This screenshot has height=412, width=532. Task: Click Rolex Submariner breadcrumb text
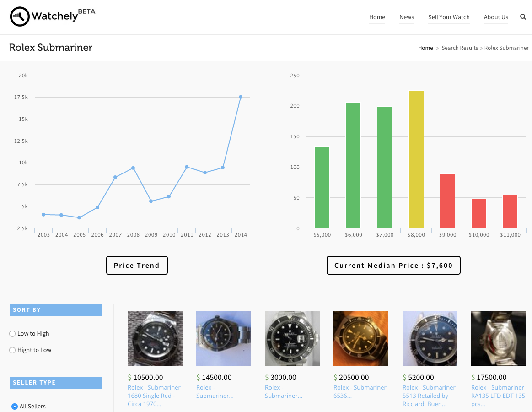point(506,48)
